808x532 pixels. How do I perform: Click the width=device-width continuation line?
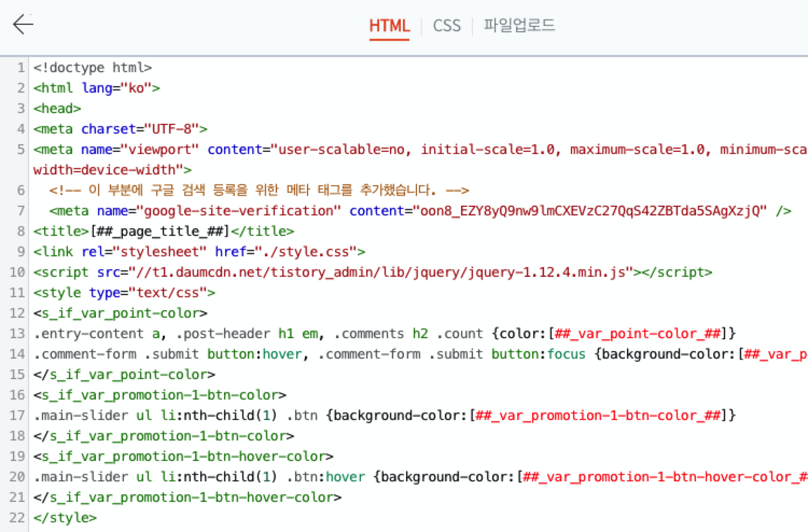pyautogui.click(x=113, y=170)
